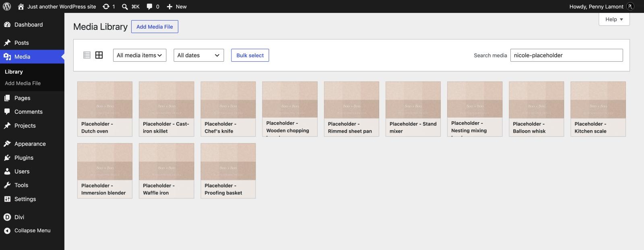Viewport: 644px width, 250px height.
Task: Open Add Media File submenu item
Action: pos(23,83)
